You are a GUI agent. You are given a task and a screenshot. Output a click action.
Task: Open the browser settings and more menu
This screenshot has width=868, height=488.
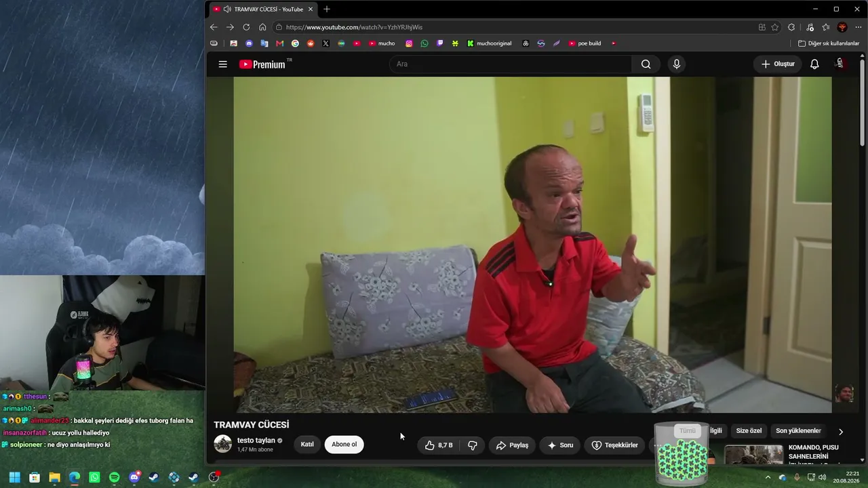click(859, 27)
